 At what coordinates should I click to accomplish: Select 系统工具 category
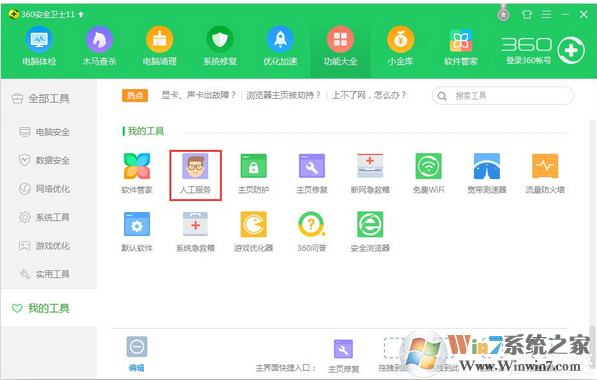pyautogui.click(x=49, y=217)
